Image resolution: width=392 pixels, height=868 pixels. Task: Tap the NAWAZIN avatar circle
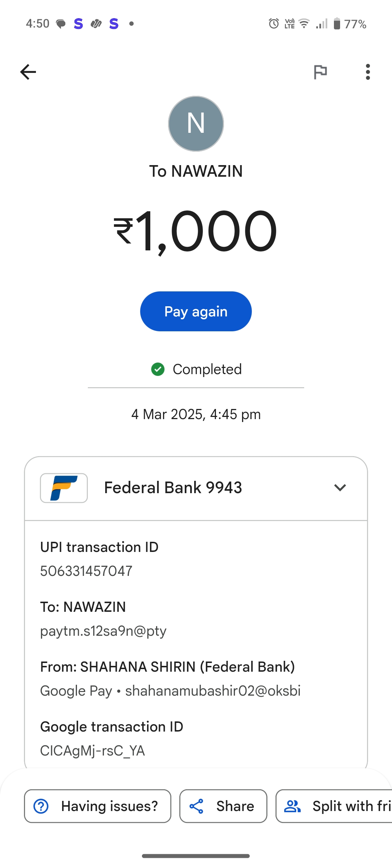point(196,124)
